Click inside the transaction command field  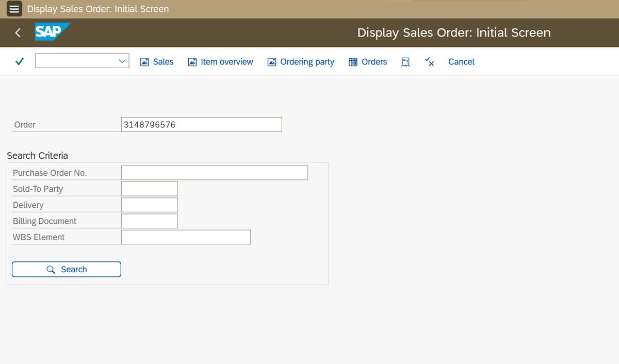point(75,61)
